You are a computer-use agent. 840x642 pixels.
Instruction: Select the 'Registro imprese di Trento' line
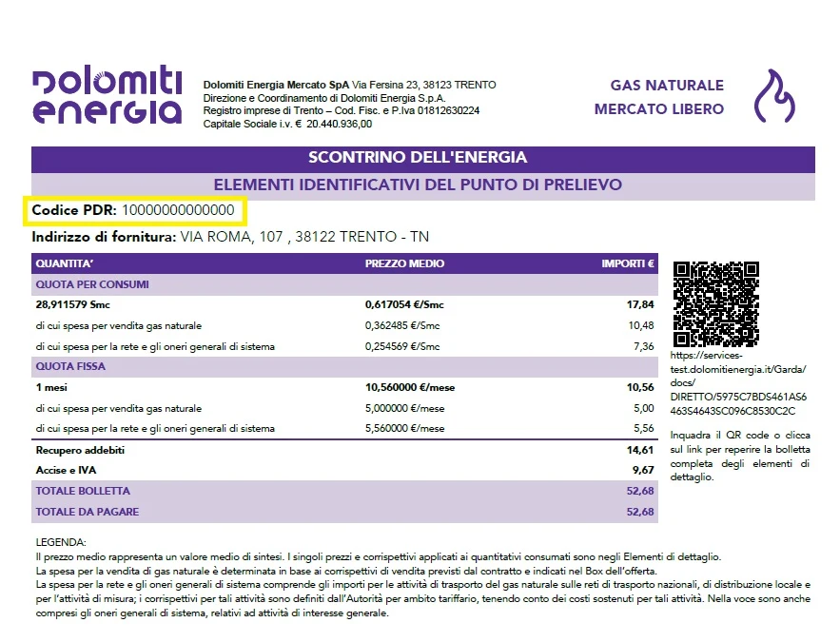342,111
